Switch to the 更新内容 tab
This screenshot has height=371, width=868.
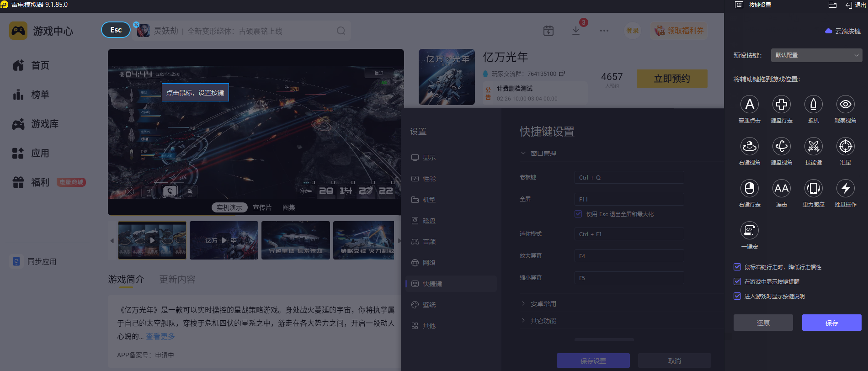[x=177, y=279]
